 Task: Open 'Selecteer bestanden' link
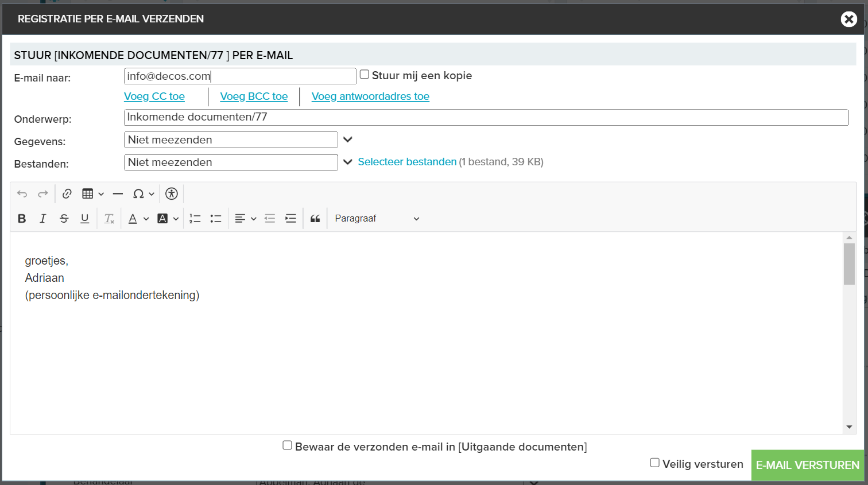pyautogui.click(x=407, y=162)
